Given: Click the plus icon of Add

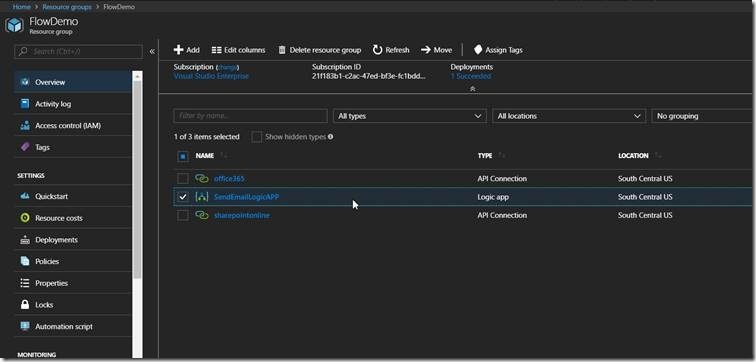Looking at the screenshot, I should click(x=178, y=50).
